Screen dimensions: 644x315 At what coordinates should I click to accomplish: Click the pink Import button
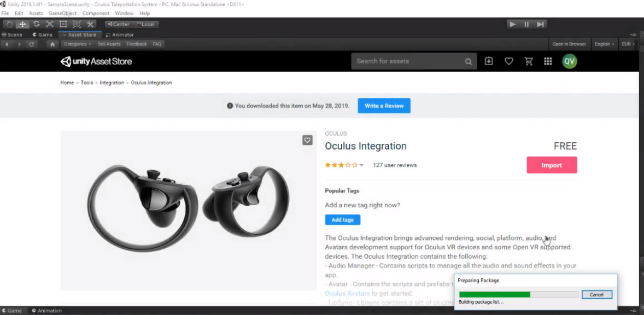(x=552, y=165)
